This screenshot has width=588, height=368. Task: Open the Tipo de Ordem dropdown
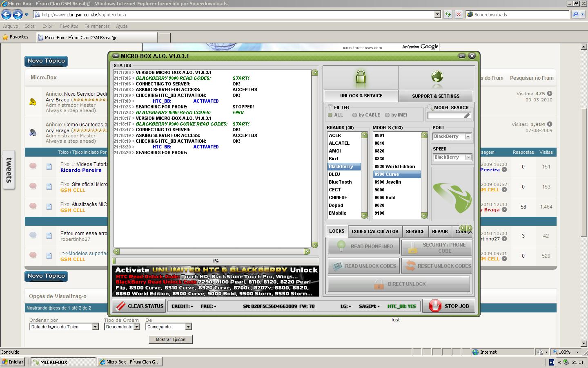click(x=137, y=327)
